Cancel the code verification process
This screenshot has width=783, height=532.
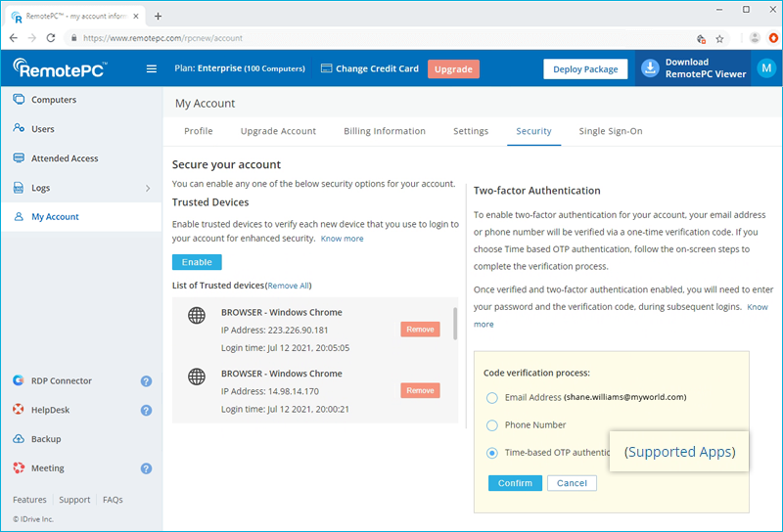click(x=572, y=483)
